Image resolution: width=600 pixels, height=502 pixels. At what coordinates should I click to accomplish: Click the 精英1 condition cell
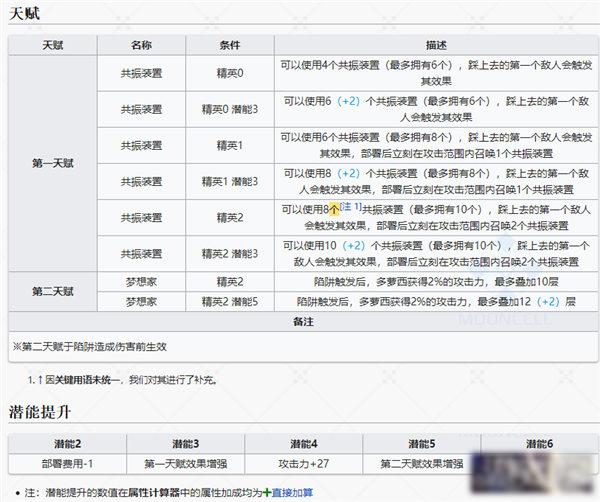(x=230, y=145)
